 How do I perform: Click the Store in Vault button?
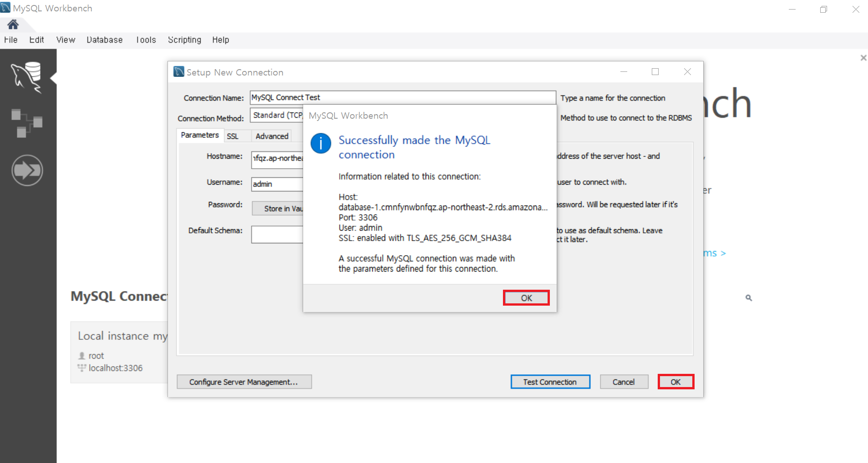pyautogui.click(x=278, y=208)
